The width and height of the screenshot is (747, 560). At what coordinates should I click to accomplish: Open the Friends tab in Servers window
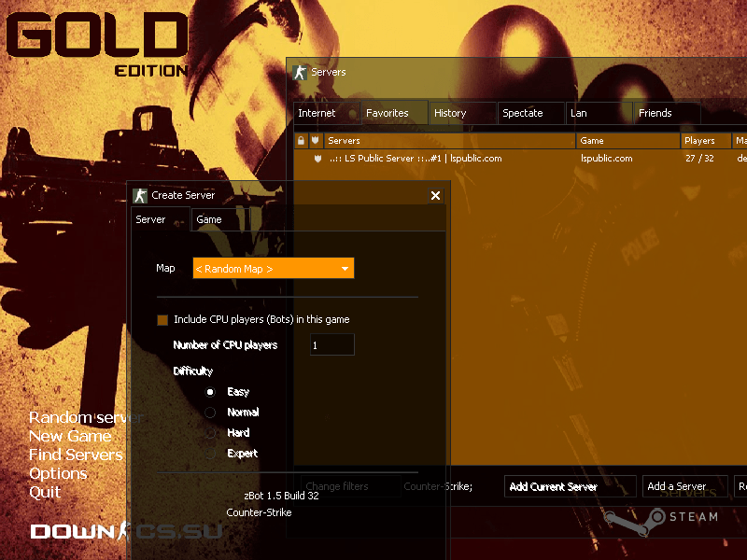click(667, 113)
